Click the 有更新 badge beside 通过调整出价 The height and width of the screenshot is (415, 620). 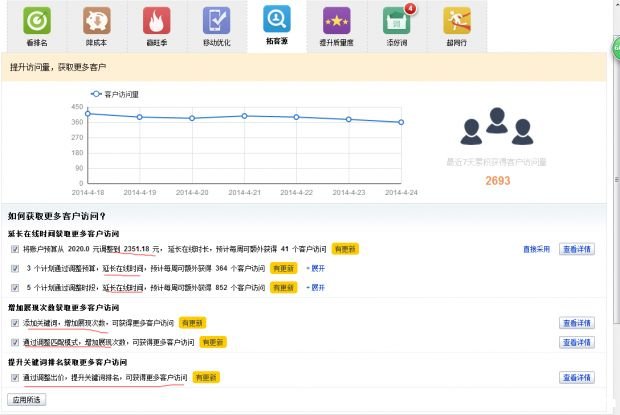[206, 377]
